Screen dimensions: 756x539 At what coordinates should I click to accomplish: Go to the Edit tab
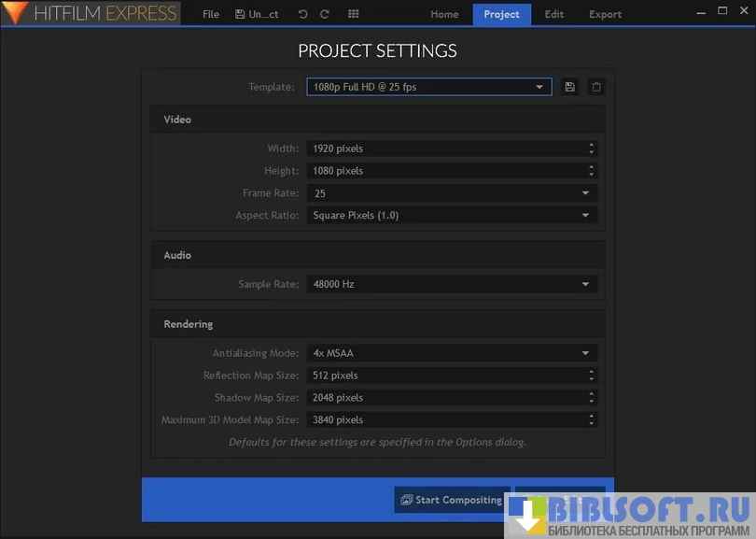click(553, 14)
